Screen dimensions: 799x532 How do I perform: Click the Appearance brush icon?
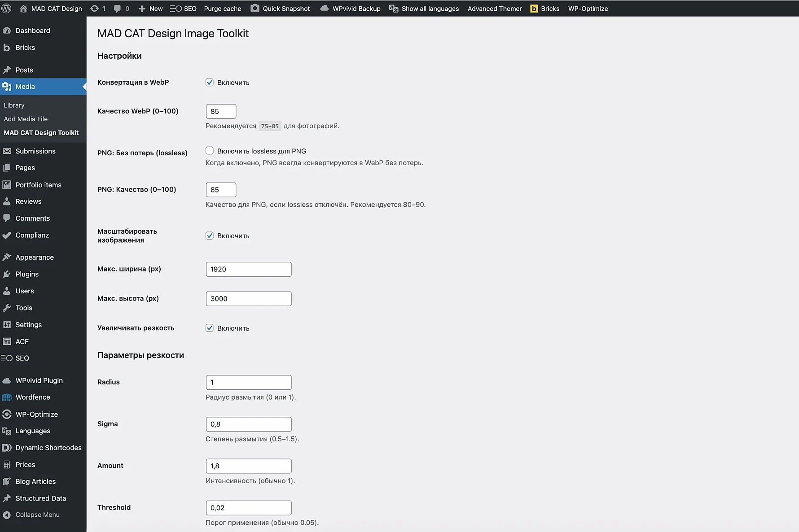(7, 257)
